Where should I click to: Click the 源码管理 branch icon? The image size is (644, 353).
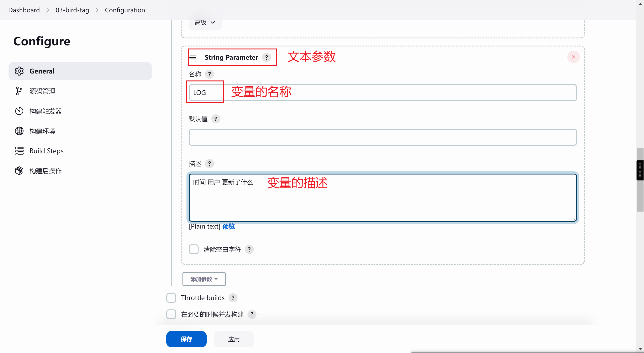(19, 91)
